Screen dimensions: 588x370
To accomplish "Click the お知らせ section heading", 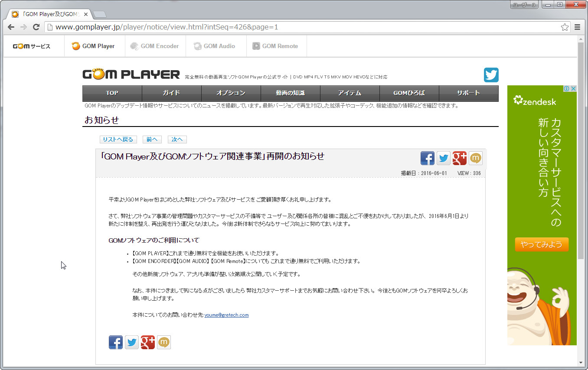I will (101, 120).
